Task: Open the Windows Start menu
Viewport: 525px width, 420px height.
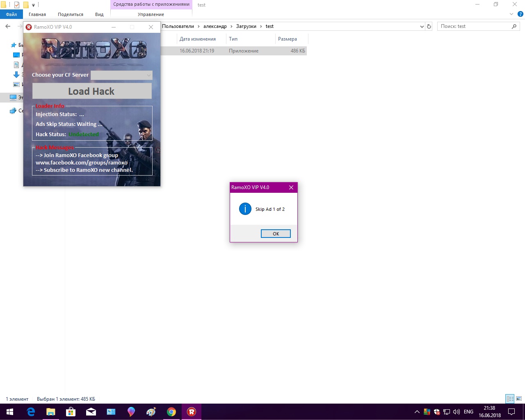Action: pos(10,412)
